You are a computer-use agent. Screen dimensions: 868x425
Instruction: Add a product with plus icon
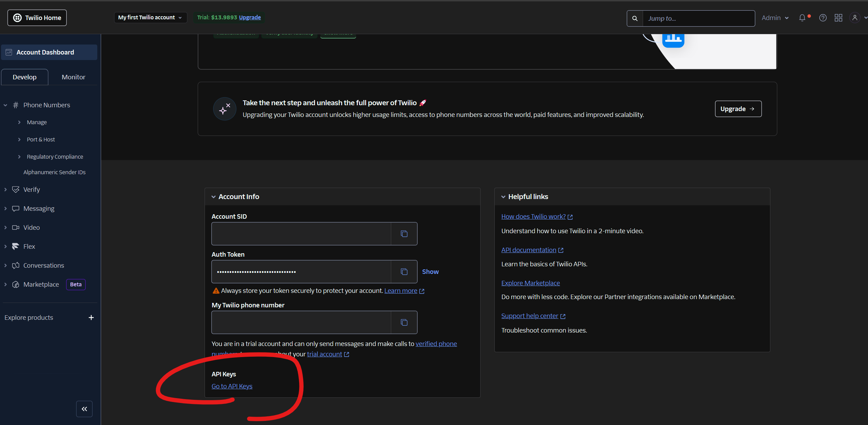(91, 317)
